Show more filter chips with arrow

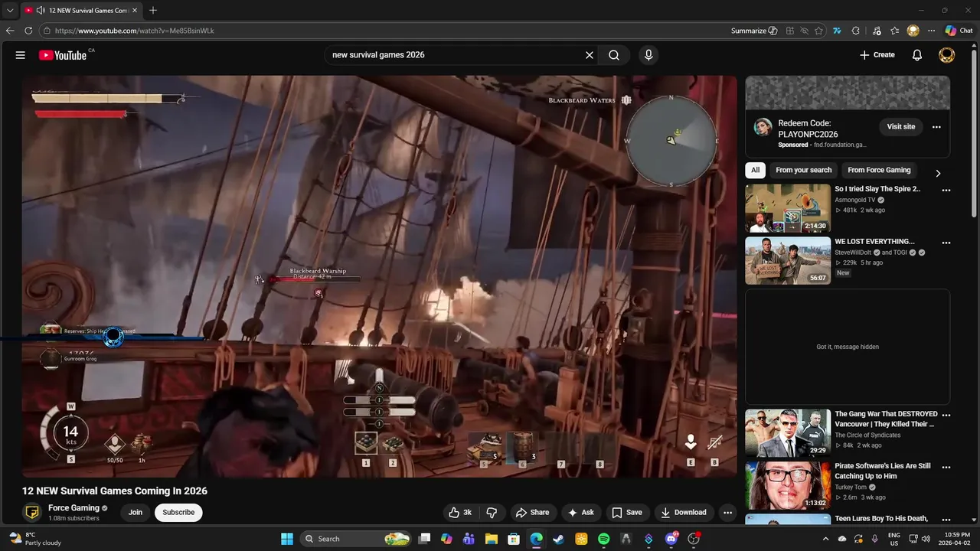[x=938, y=173]
